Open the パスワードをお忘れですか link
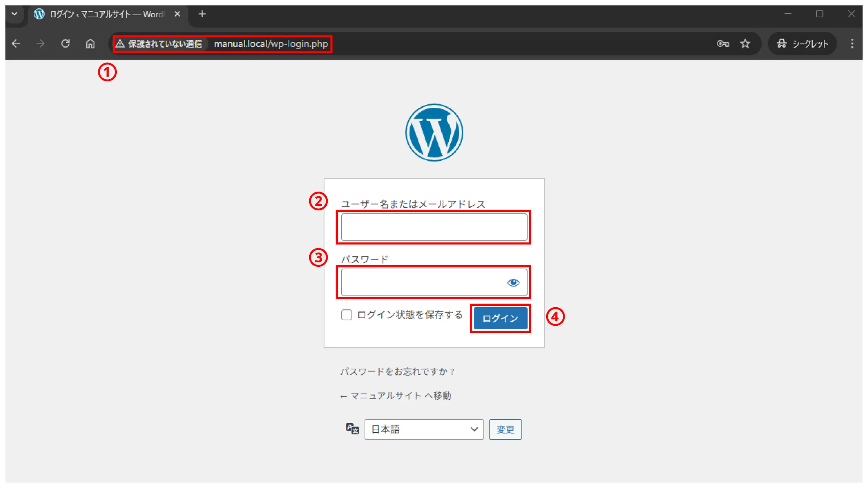 tap(397, 372)
